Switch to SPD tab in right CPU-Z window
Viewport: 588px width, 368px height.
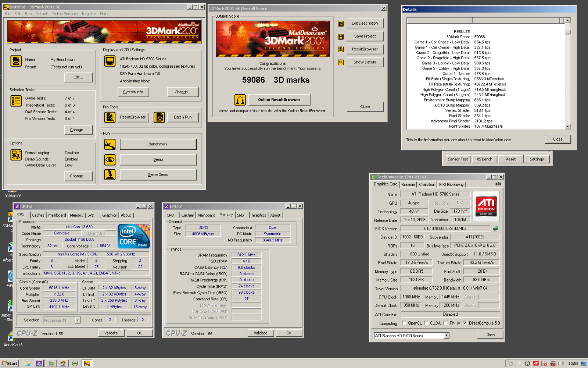click(240, 215)
